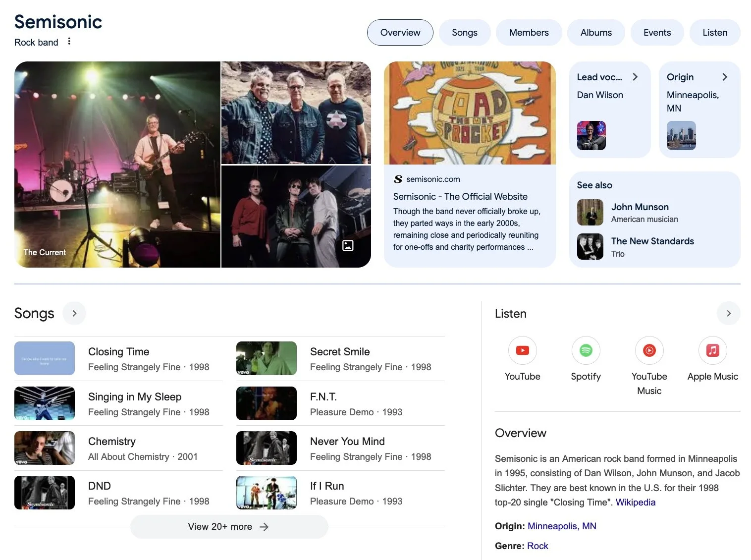Click The New Standards thumbnail photo
This screenshot has height=560, width=751.
(x=590, y=247)
